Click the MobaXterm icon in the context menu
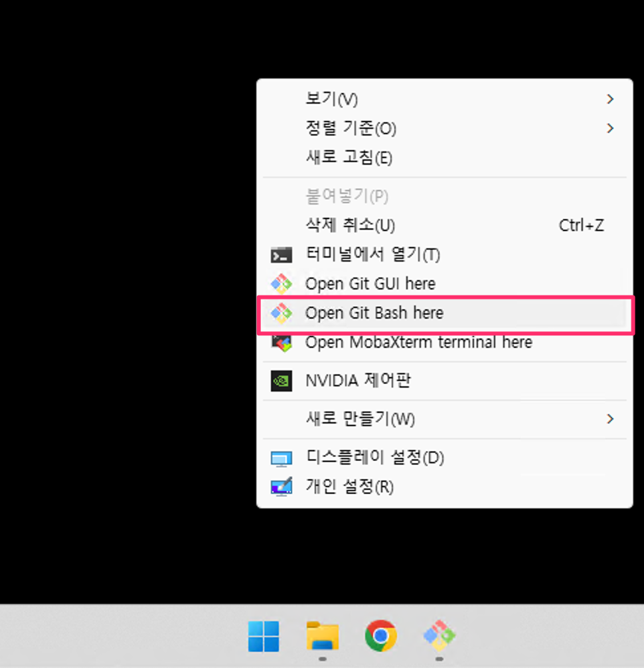Screen dimensions: 644x668 [x=281, y=343]
